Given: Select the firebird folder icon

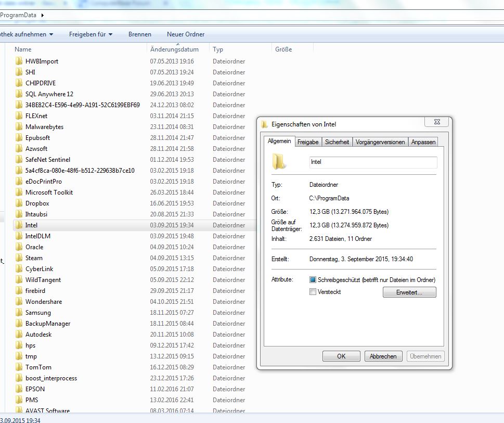Looking at the screenshot, I should pyautogui.click(x=19, y=290).
